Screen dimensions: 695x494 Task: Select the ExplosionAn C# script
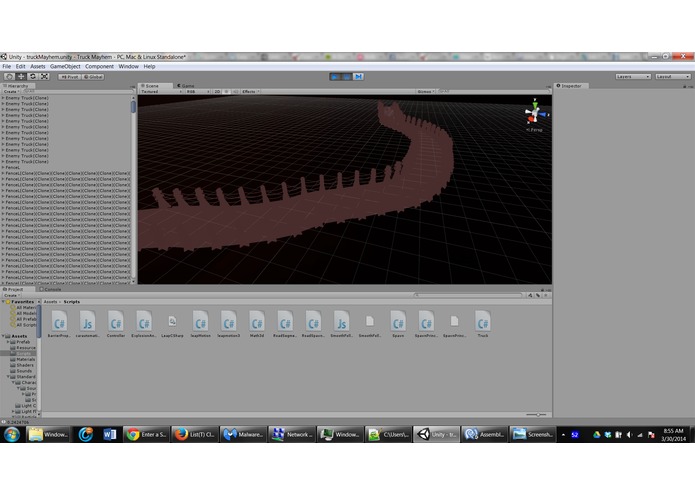144,324
